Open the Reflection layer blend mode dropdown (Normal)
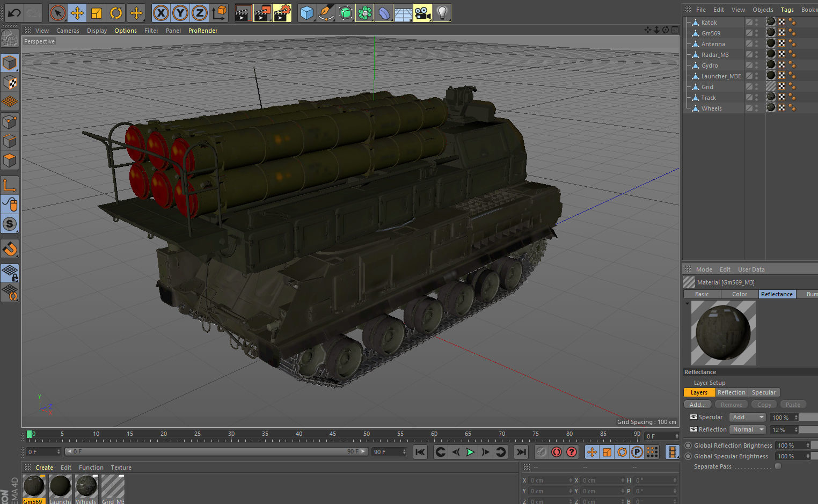 tap(748, 429)
